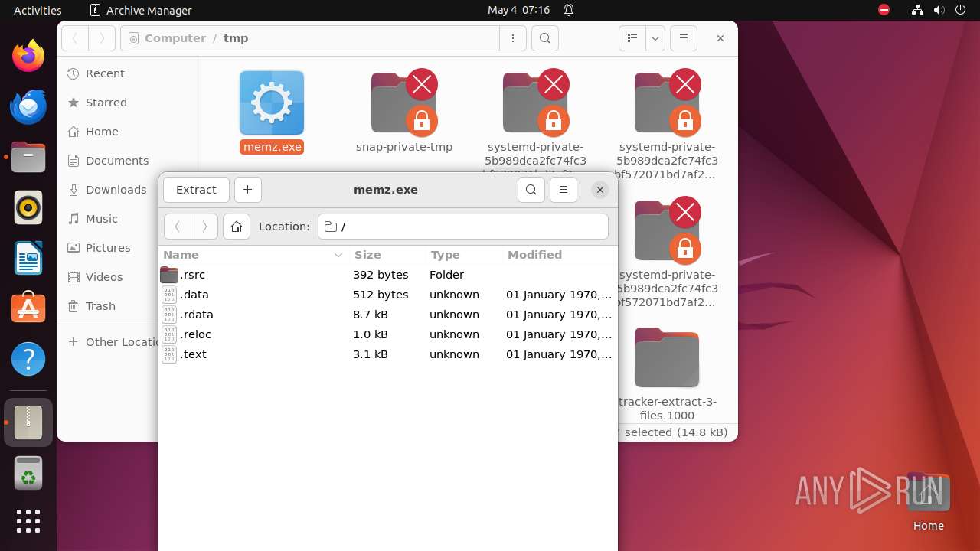Open Pictures in the Files sidebar
The height and width of the screenshot is (551, 980).
coord(106,248)
